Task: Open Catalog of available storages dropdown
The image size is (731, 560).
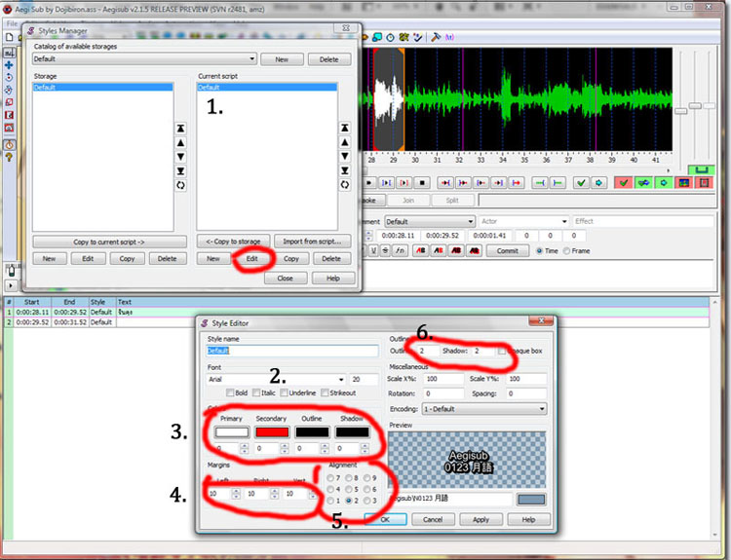Action: click(x=144, y=58)
